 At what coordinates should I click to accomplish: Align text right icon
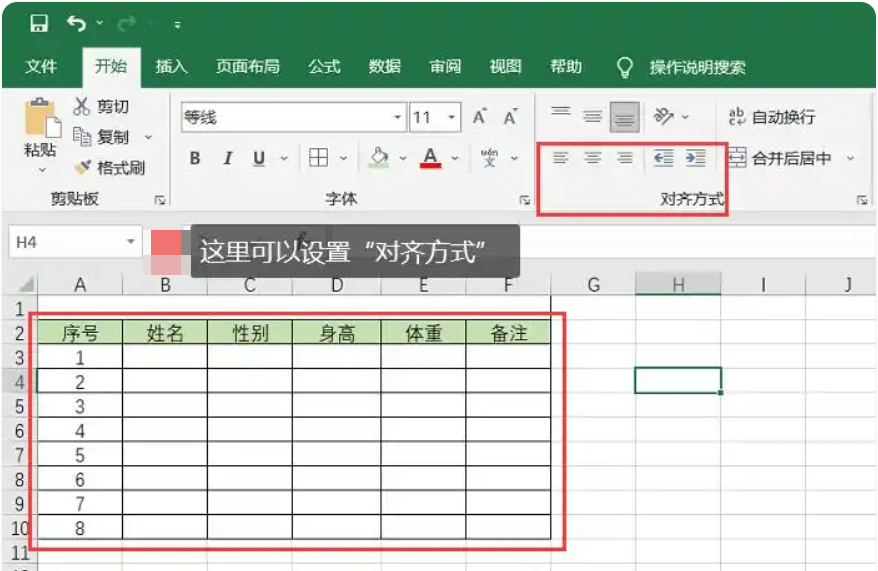point(625,158)
